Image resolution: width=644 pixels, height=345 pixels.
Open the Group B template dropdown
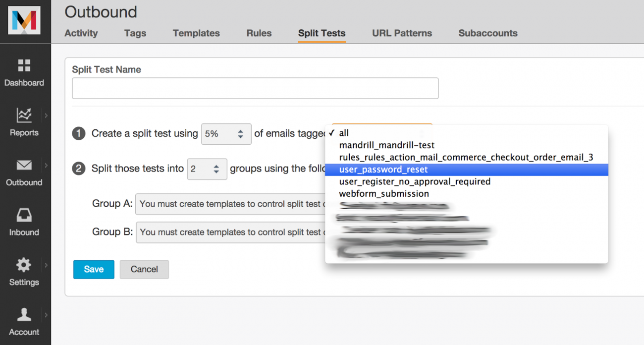click(x=230, y=232)
